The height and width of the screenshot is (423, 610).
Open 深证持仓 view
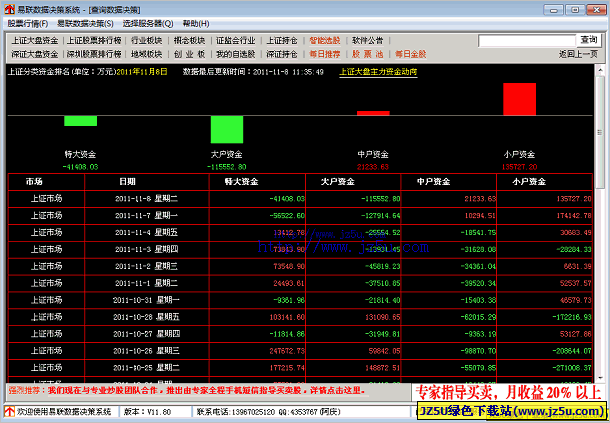click(282, 54)
